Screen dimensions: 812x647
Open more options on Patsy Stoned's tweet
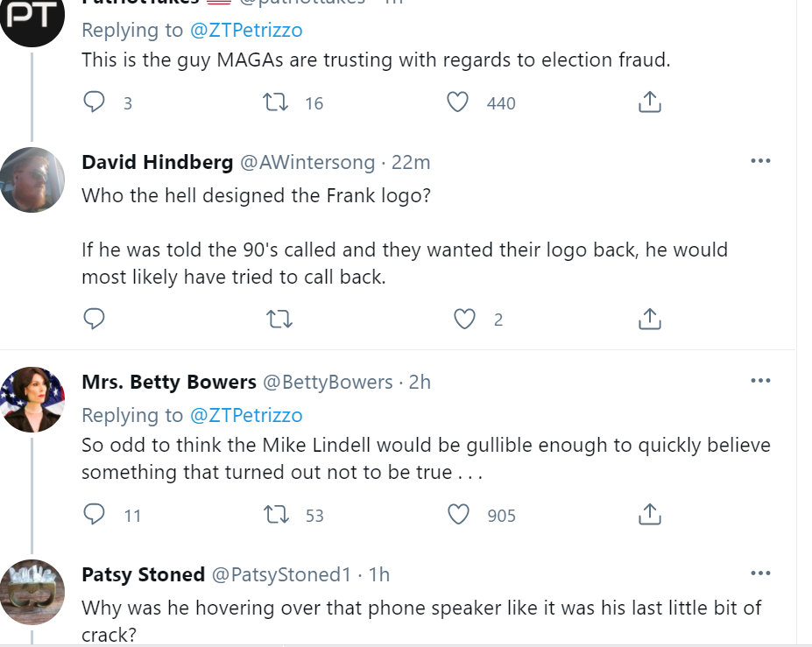click(761, 573)
